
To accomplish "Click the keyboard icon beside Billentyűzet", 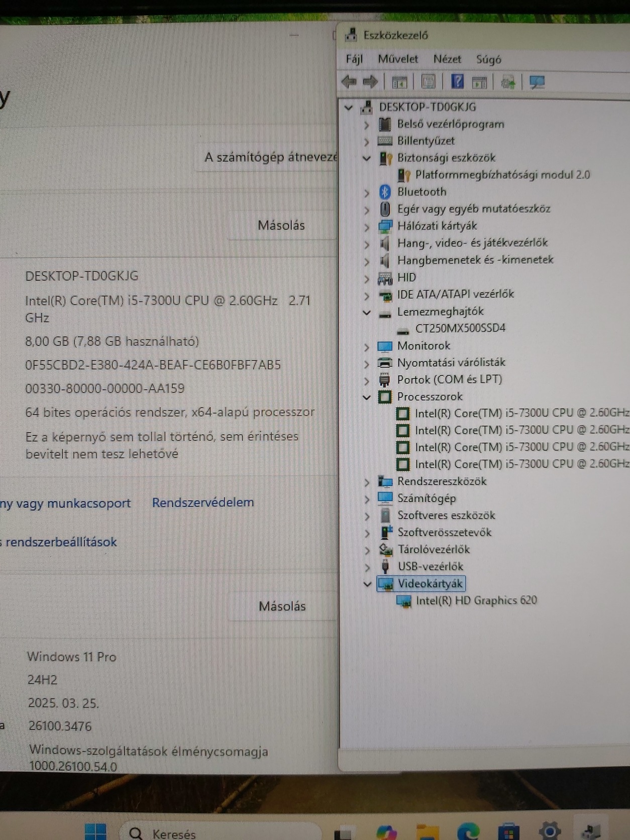I will 385,141.
